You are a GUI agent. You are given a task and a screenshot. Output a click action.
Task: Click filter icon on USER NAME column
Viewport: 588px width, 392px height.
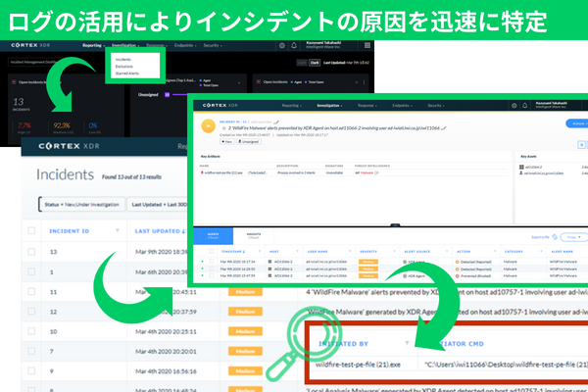(x=350, y=251)
